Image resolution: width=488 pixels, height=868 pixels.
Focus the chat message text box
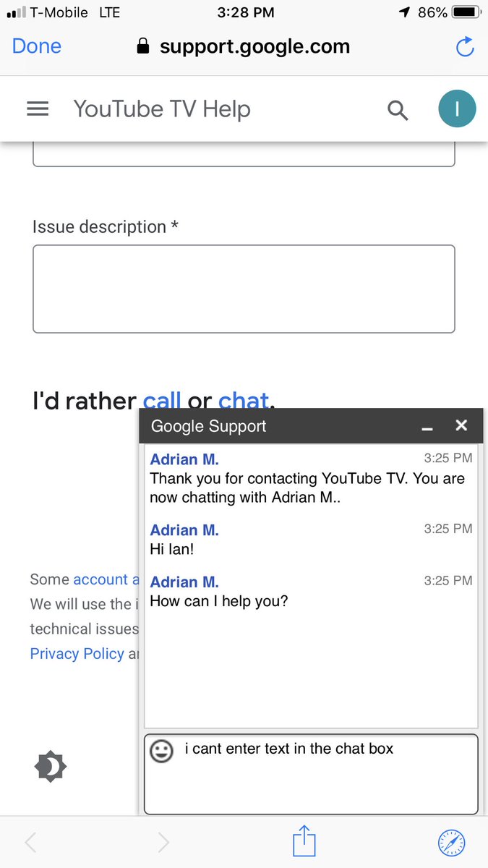[x=311, y=774]
